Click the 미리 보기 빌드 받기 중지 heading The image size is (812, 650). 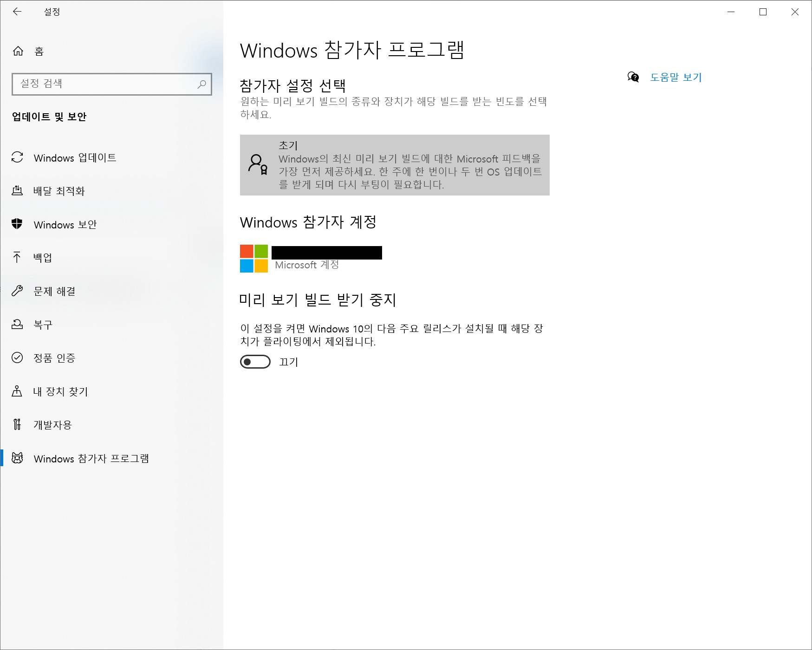[x=318, y=299]
